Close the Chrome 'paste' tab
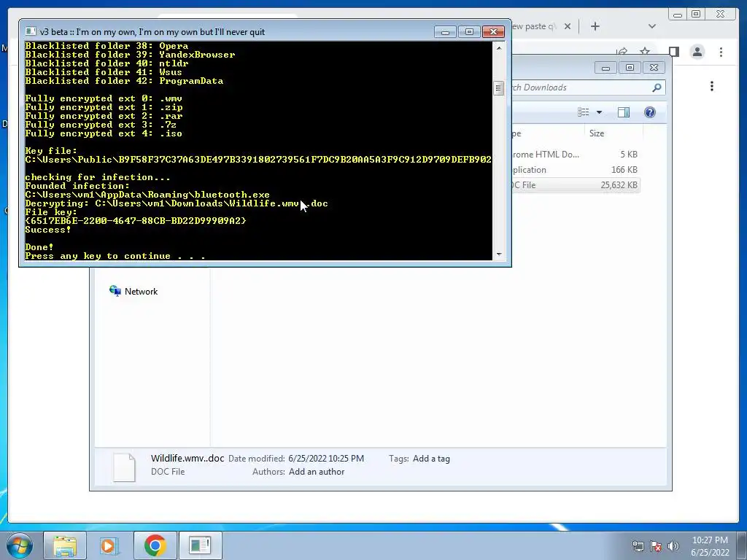 (x=568, y=27)
